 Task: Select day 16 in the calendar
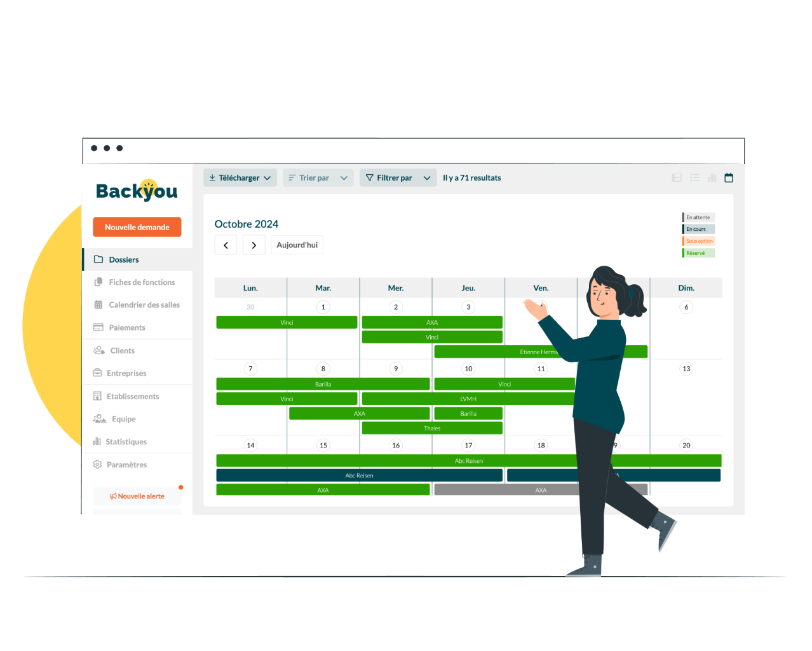396,446
